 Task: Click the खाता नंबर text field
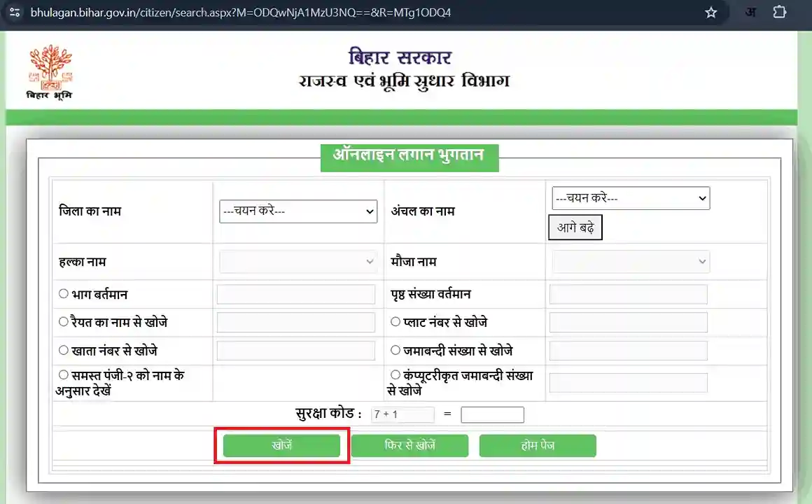[295, 351]
